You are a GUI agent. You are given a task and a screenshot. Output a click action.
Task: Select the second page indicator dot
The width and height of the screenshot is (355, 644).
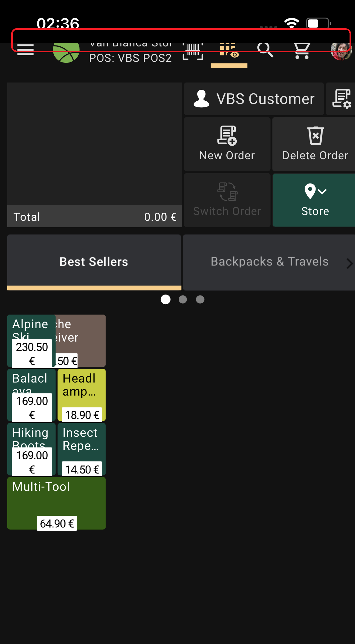183,299
